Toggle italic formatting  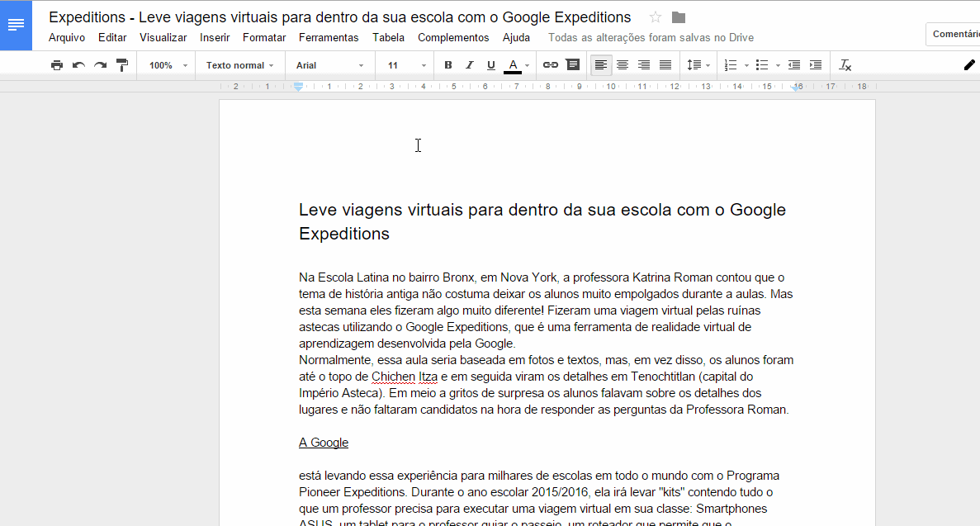point(470,65)
